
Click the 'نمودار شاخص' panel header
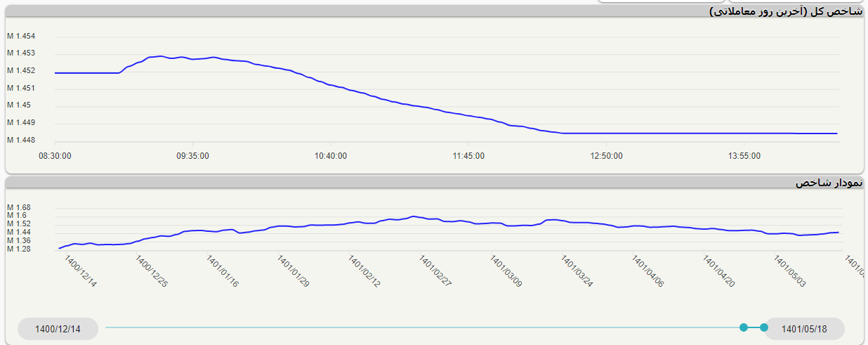[828, 183]
